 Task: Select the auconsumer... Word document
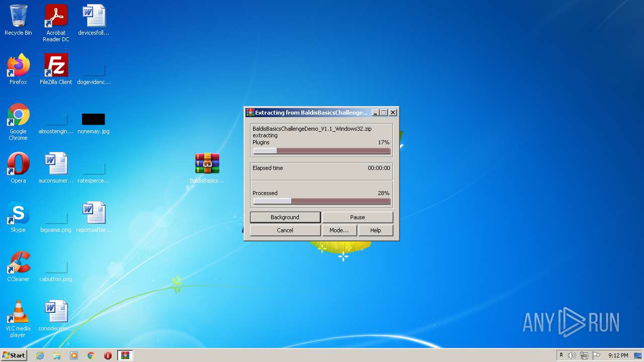(56, 168)
